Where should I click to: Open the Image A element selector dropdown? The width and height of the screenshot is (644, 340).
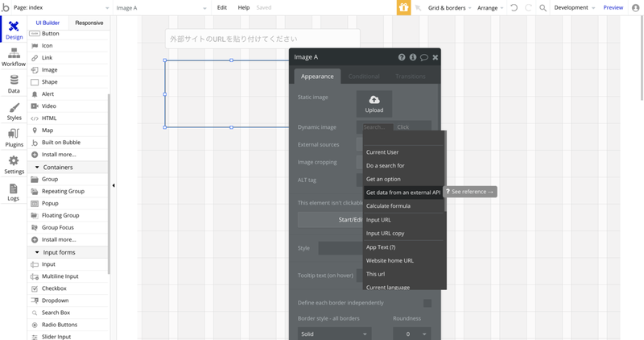pos(162,8)
